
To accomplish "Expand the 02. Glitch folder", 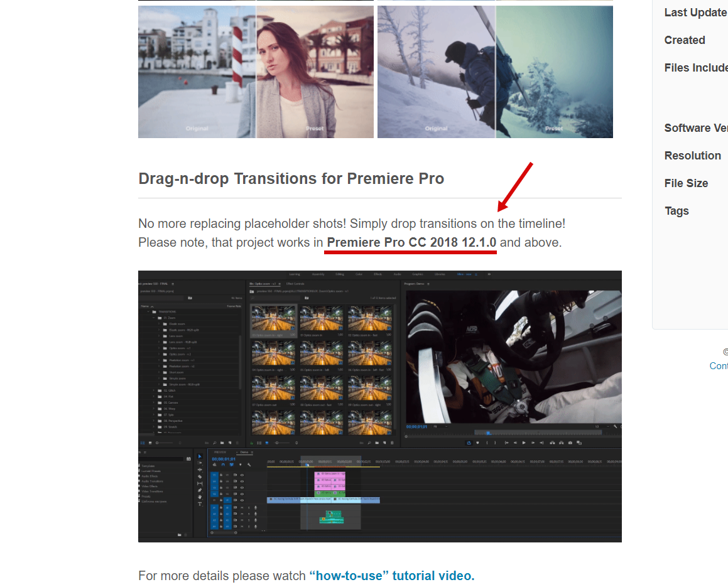I will 155,390.
